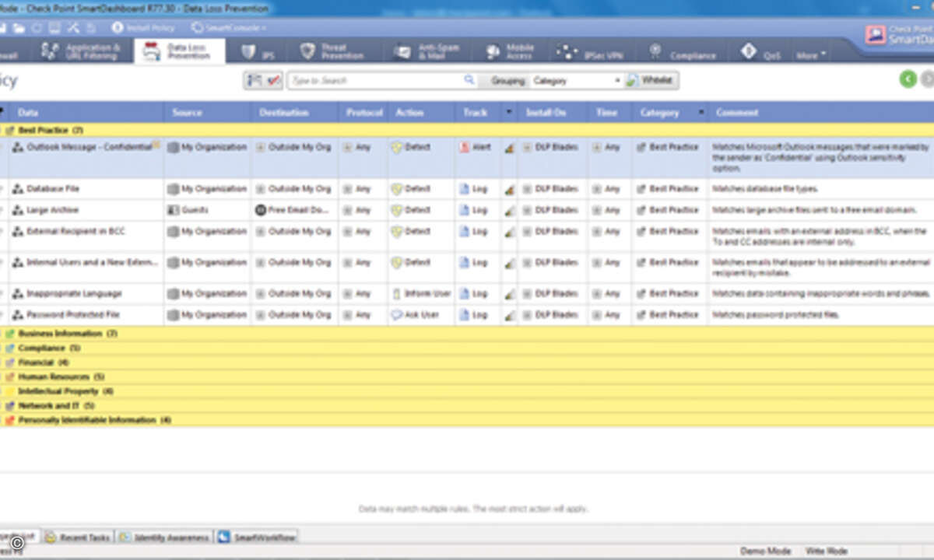Select the External Recipient in BCC rule

(x=467, y=236)
